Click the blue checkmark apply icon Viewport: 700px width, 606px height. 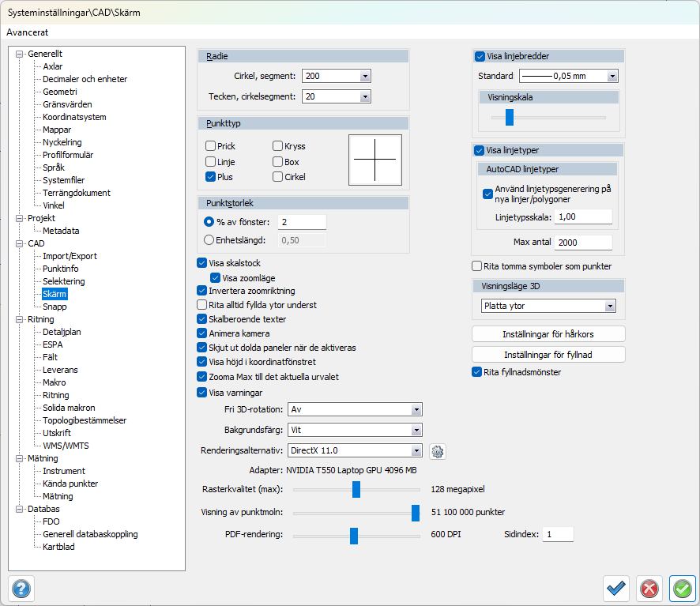pos(616,589)
